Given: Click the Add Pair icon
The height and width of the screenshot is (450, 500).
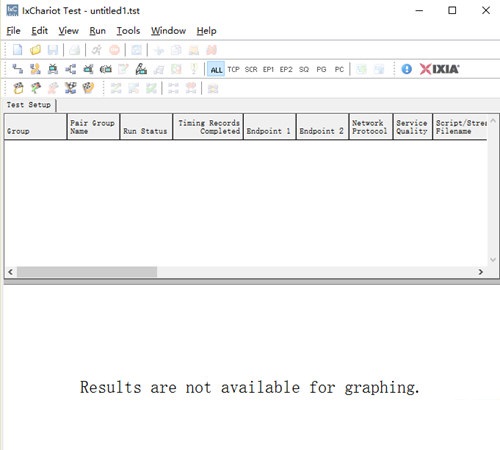Looking at the screenshot, I should pos(18,69).
